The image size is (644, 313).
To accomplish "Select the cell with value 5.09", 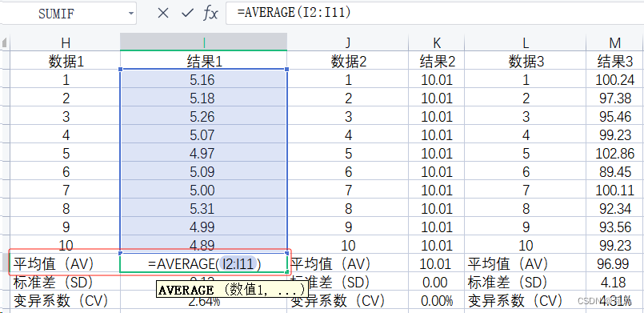I will coord(204,171).
